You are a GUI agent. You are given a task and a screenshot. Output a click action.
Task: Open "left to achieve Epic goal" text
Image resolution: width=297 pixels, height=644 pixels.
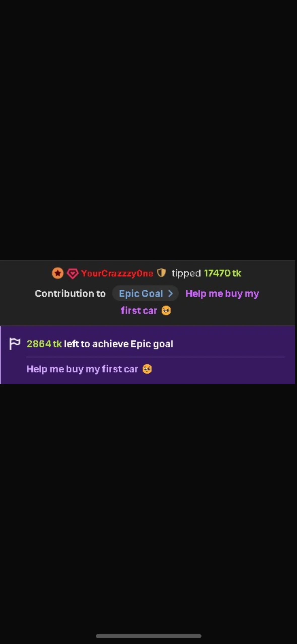click(x=119, y=344)
